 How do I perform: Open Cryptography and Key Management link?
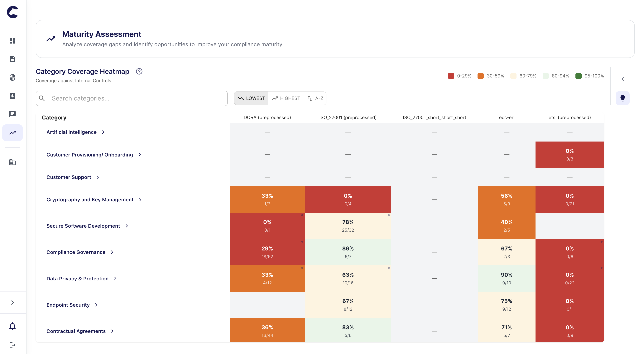[x=90, y=200]
